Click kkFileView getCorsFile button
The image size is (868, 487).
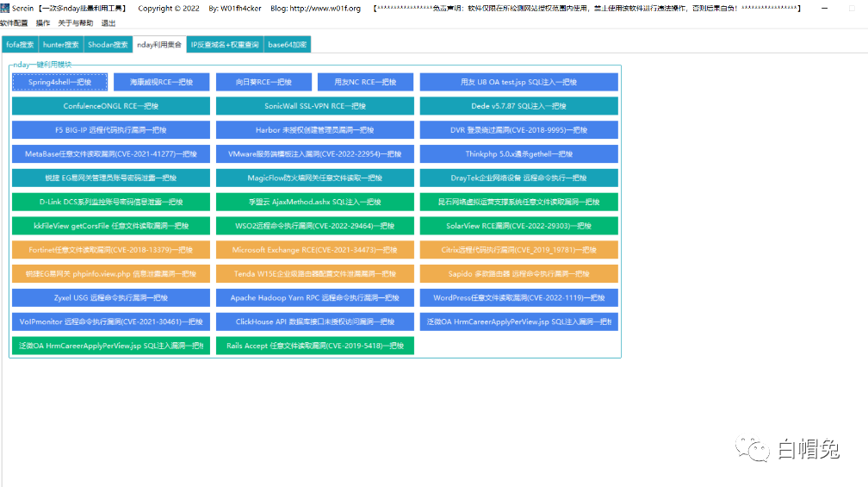click(x=111, y=226)
